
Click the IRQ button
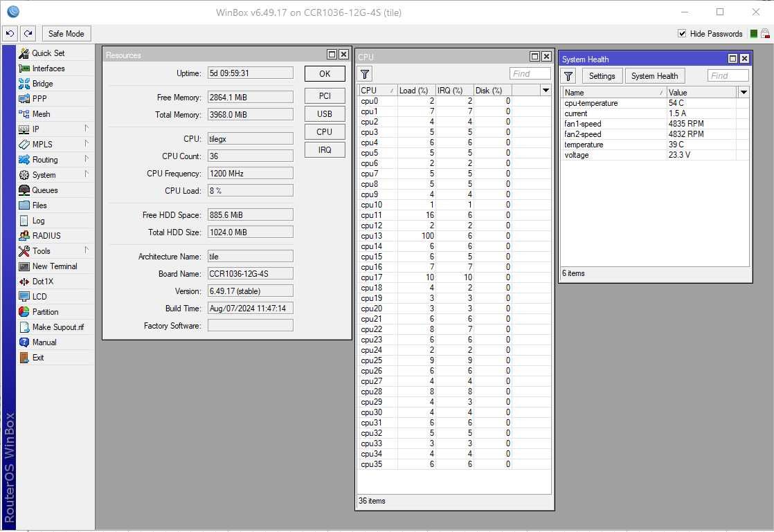point(325,150)
